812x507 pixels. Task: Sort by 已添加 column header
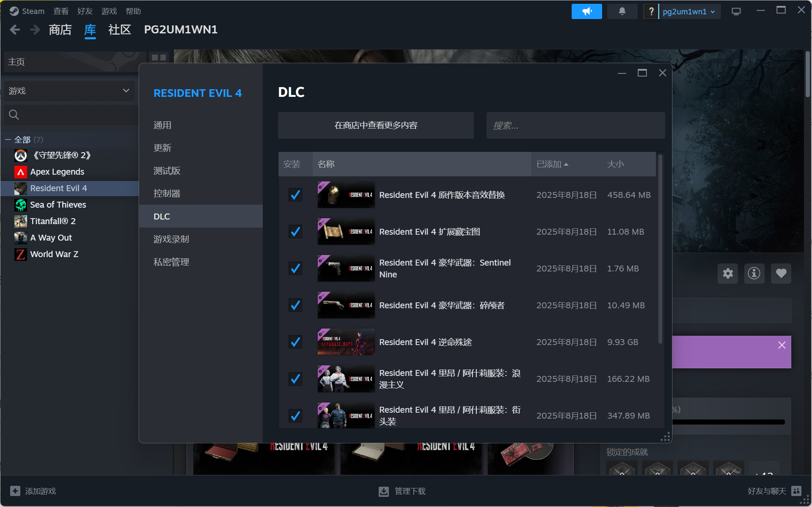click(x=552, y=164)
